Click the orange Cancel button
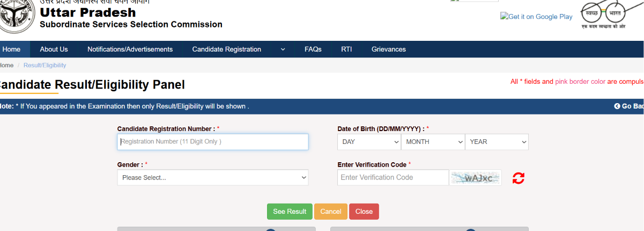 click(331, 212)
